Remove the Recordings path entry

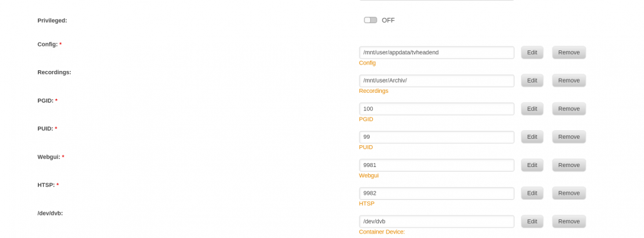(x=569, y=81)
